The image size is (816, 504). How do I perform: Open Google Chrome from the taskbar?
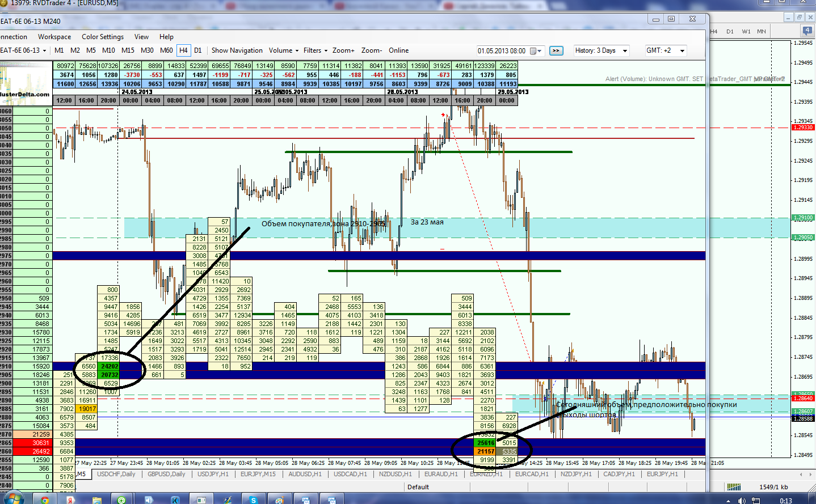pyautogui.click(x=44, y=499)
